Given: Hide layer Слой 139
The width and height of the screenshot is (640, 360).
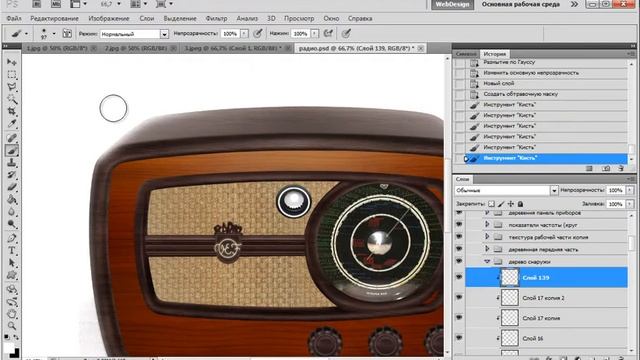Looking at the screenshot, I should (x=459, y=277).
